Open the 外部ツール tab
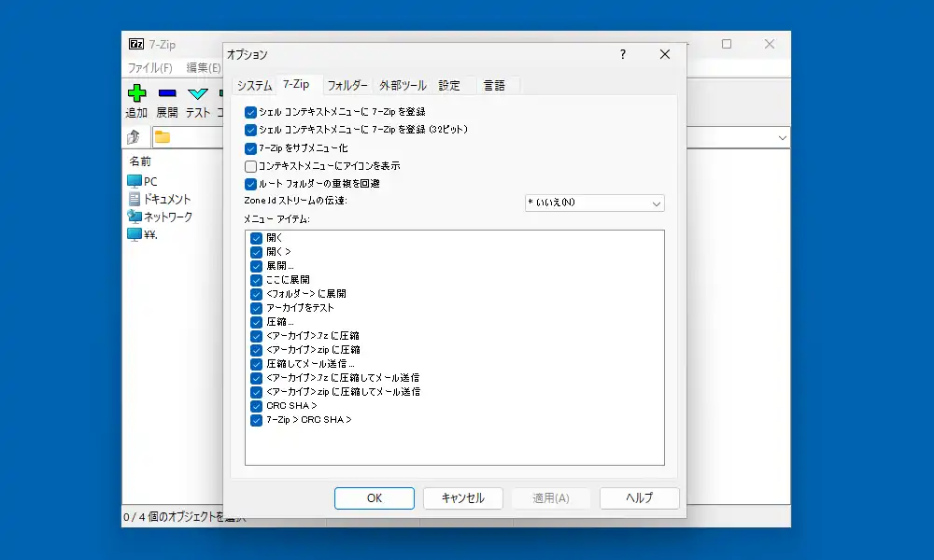Image resolution: width=934 pixels, height=560 pixels. click(403, 86)
